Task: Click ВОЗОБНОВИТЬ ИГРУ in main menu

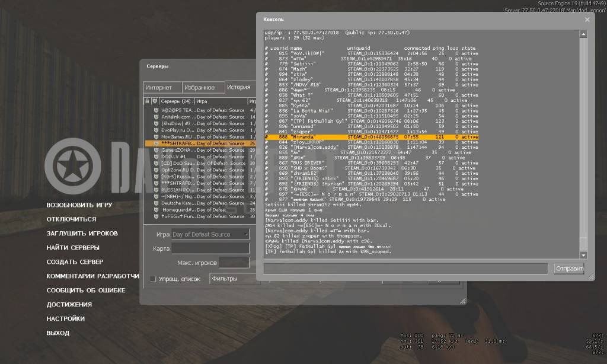Action: (79, 205)
